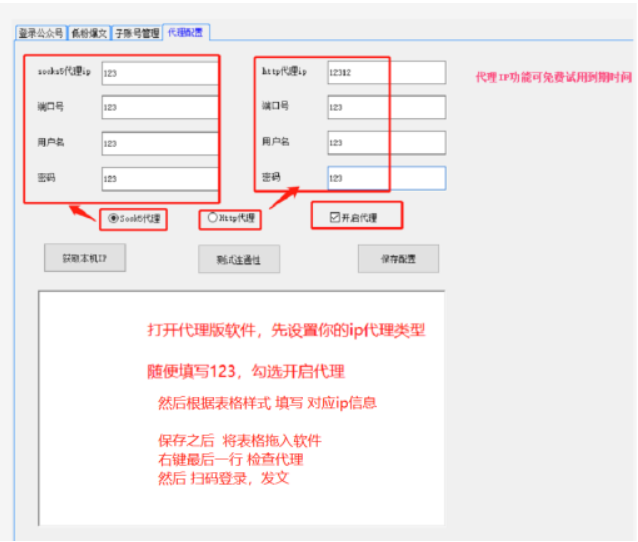Select the Sock5代理 radio button
The width and height of the screenshot is (638, 542).
(113, 217)
